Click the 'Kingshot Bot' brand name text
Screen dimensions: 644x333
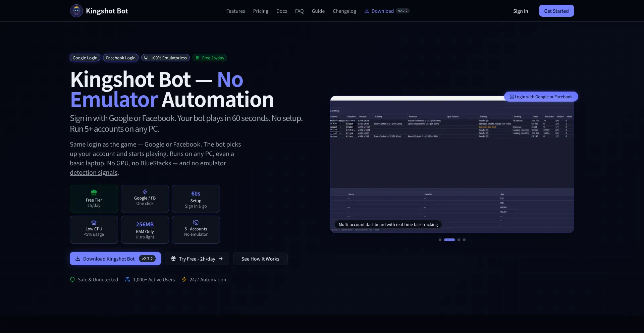[107, 11]
